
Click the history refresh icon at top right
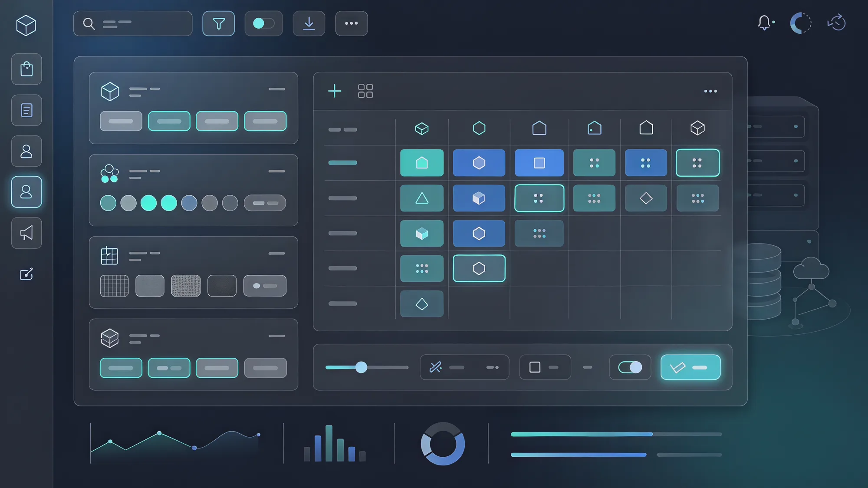[837, 23]
